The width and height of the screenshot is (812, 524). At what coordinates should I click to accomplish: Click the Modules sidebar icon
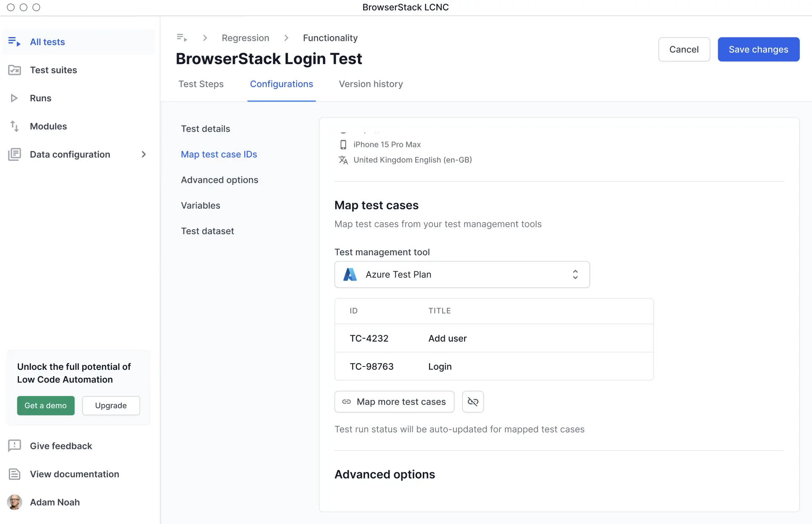click(x=15, y=126)
